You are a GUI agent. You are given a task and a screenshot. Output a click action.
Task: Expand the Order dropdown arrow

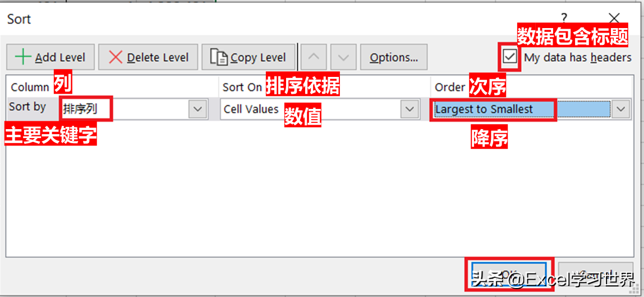[621, 109]
